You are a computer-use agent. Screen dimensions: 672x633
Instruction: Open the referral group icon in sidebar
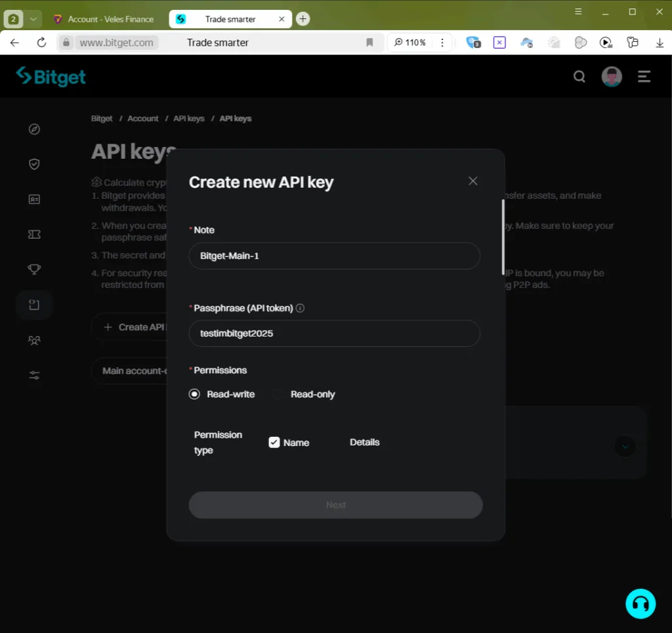tap(34, 340)
